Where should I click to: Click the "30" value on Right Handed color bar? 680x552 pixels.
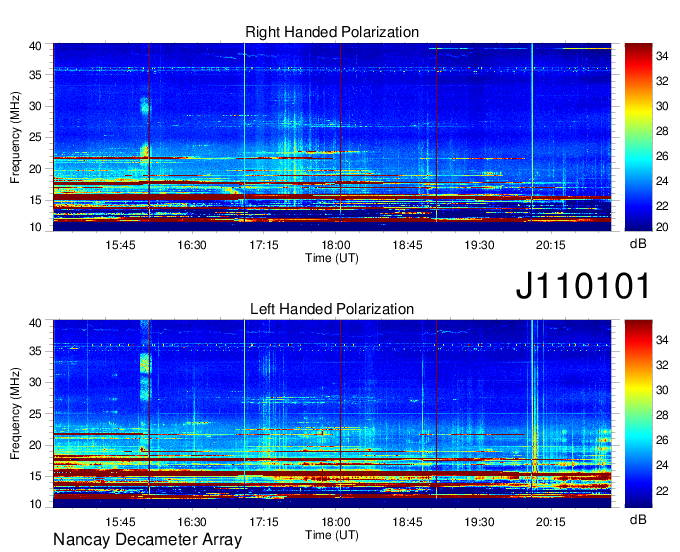pos(662,106)
